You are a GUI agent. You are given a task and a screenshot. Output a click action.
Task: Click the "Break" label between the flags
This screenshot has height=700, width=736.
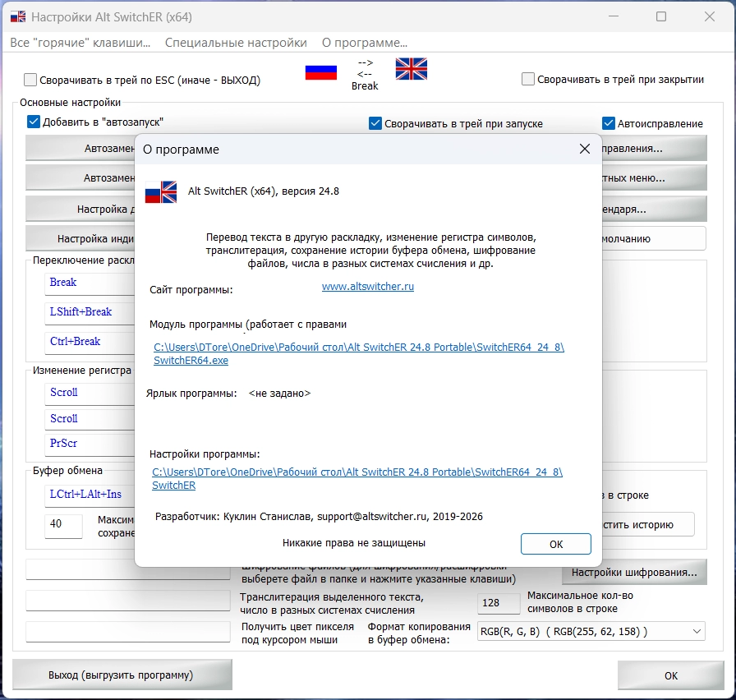(x=365, y=86)
